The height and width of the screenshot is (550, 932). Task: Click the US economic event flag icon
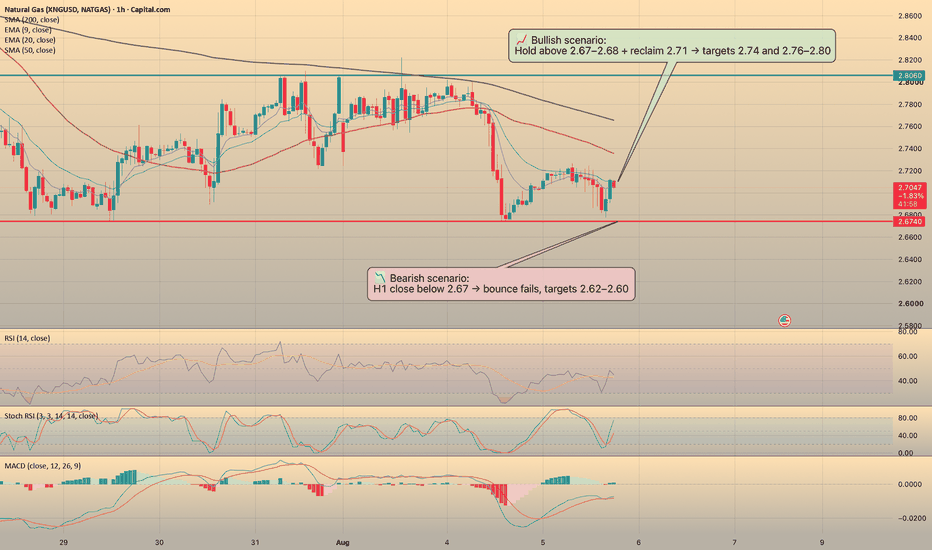[x=785, y=320]
